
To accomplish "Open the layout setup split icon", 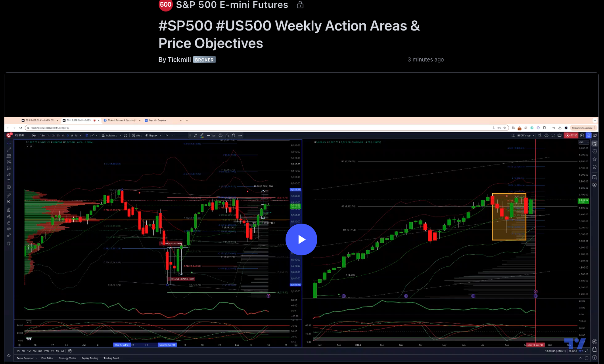I will coord(513,135).
